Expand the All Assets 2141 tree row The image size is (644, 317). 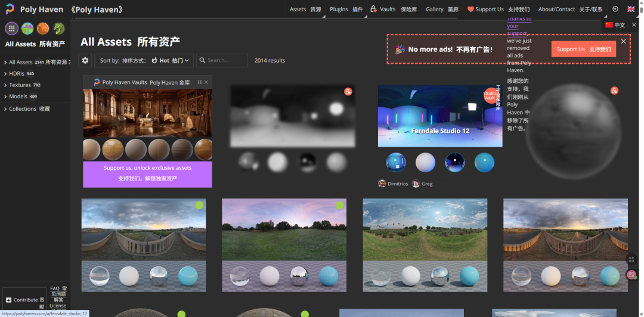pyautogui.click(x=35, y=63)
